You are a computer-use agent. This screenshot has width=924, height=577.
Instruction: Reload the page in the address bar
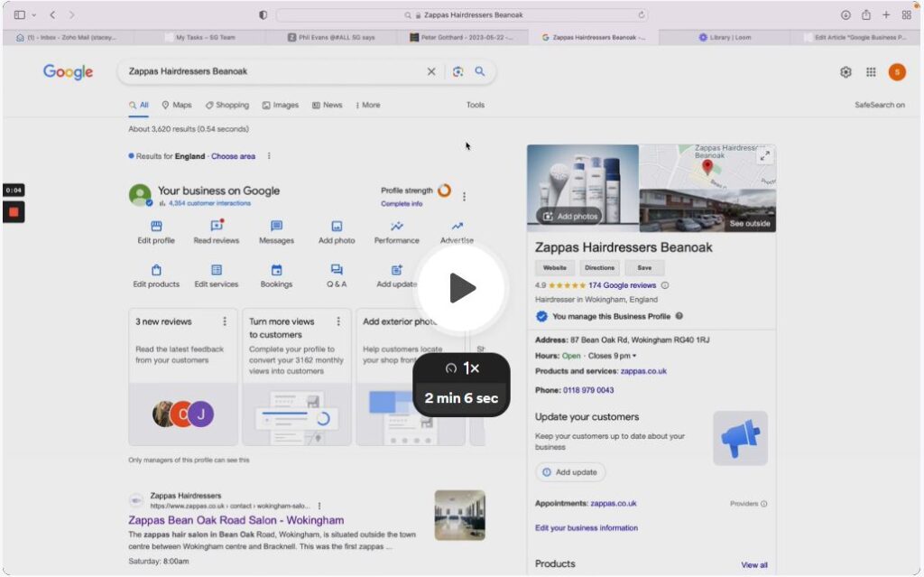pos(642,14)
